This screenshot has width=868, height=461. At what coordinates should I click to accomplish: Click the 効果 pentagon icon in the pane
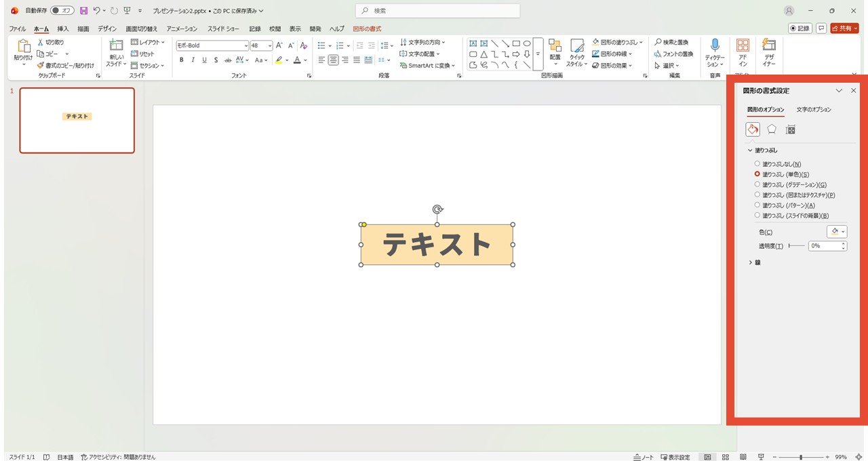pos(772,129)
